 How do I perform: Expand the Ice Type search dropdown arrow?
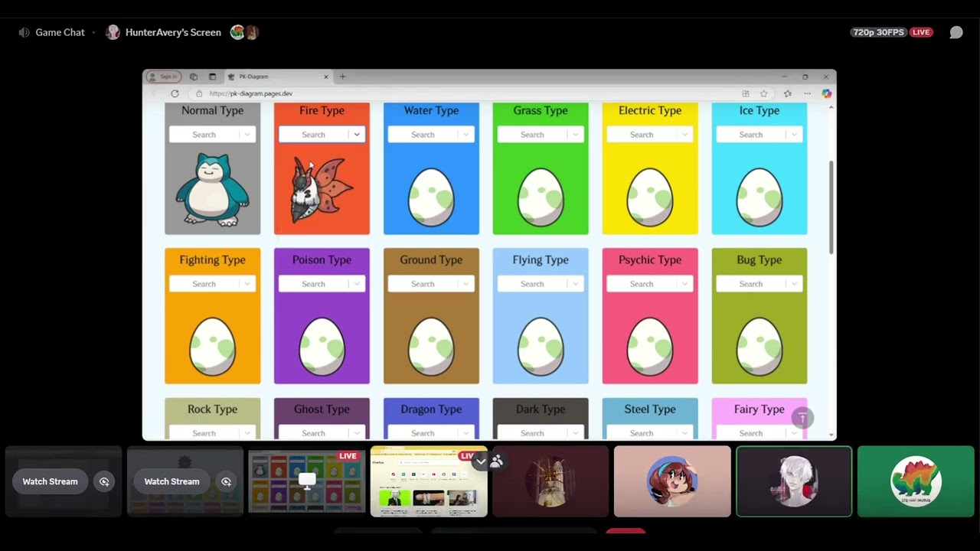[x=794, y=135]
